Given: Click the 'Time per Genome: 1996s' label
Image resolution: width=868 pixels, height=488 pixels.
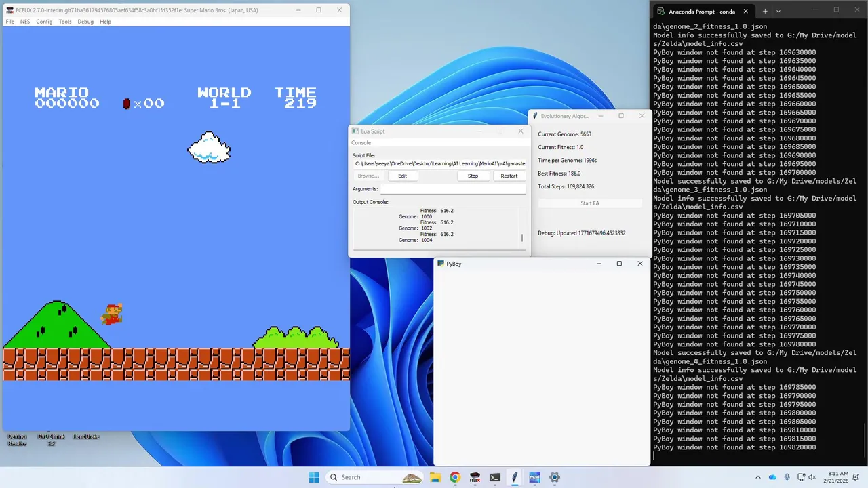Looking at the screenshot, I should [x=567, y=161].
